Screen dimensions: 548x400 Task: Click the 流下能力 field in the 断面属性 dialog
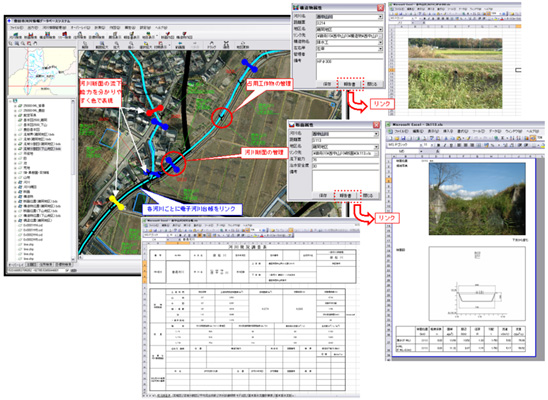345,159
